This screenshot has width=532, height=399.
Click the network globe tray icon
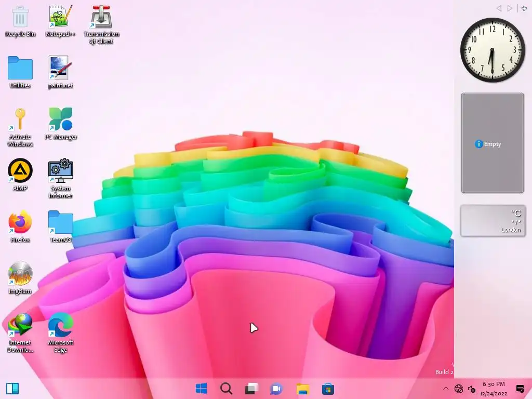tap(458, 389)
